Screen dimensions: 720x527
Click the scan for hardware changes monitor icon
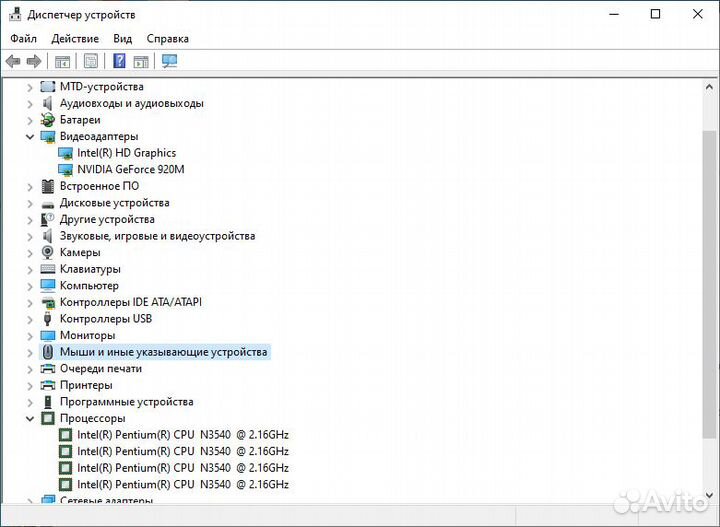169,61
